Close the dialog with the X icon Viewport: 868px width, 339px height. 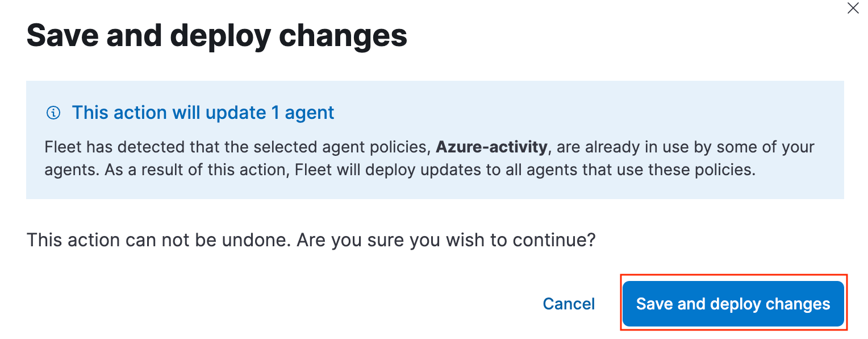coord(853,9)
